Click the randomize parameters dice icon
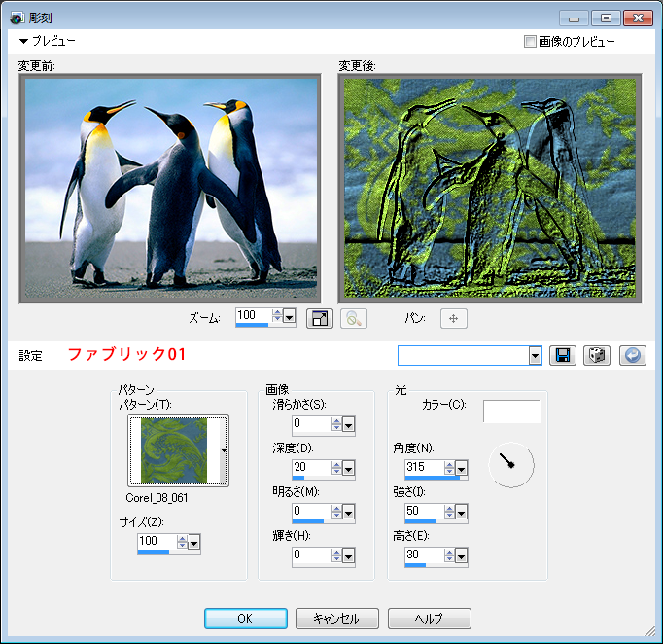Viewport: 663px width, 644px height. pos(596,355)
